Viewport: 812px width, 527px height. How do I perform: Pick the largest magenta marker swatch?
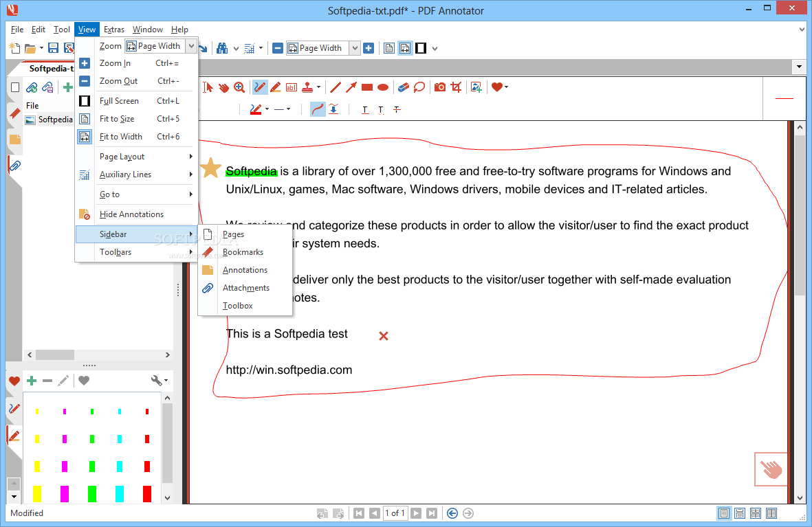pos(65,493)
